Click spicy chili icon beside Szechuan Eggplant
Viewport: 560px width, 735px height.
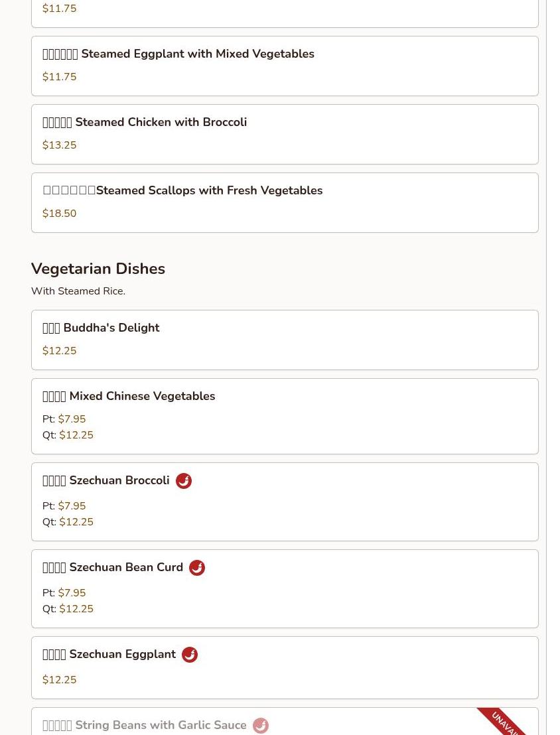tap(190, 655)
